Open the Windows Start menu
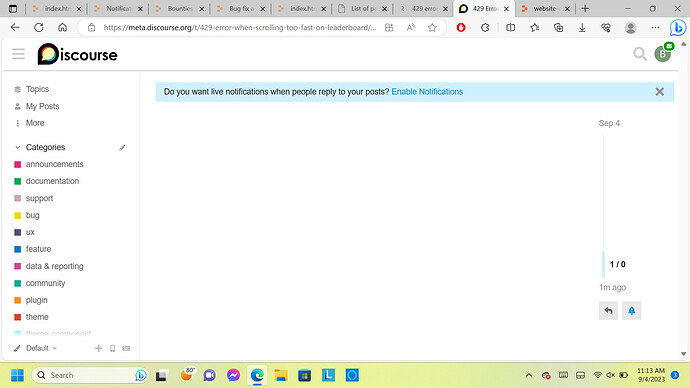 coord(17,375)
